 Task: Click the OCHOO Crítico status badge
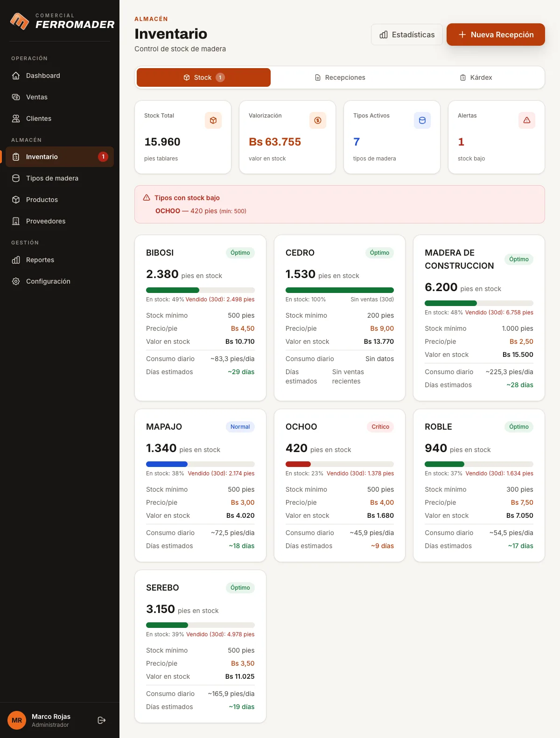pyautogui.click(x=380, y=427)
